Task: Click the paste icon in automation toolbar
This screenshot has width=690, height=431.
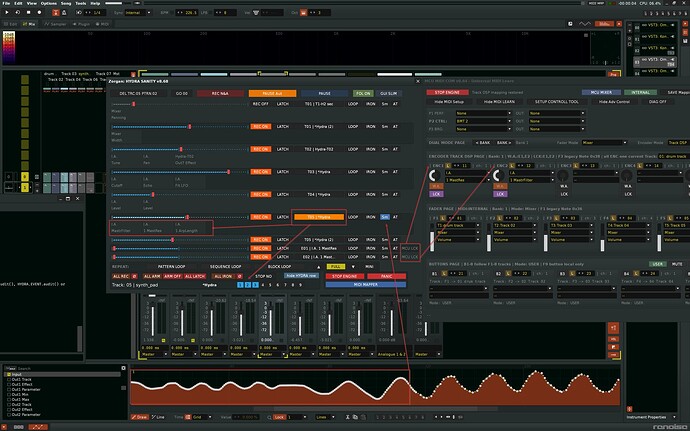Action: (x=362, y=417)
